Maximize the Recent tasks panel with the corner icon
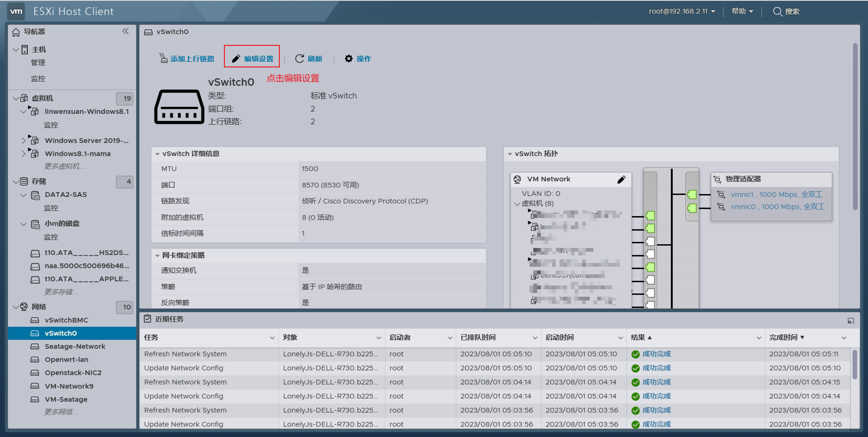 850,321
